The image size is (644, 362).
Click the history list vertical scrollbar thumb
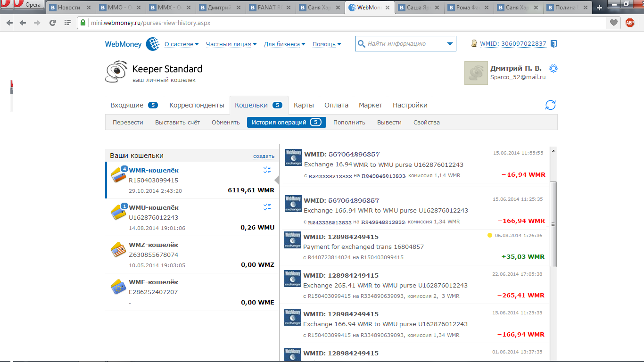coord(553,224)
